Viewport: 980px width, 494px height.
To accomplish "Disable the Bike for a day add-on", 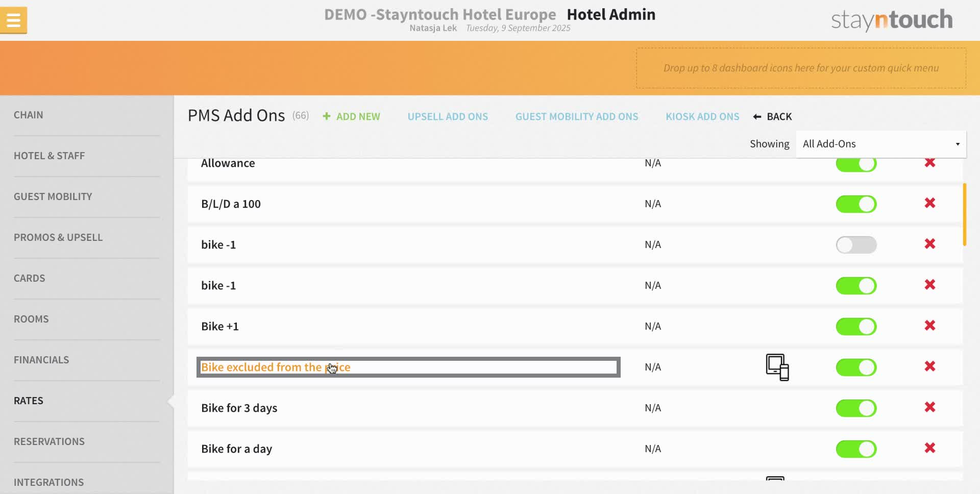I will pos(856,449).
